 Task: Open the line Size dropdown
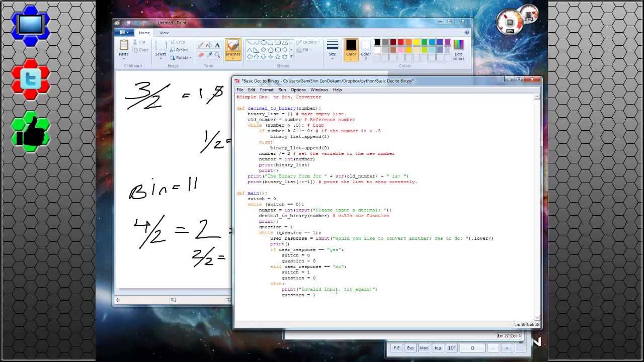pos(333,50)
